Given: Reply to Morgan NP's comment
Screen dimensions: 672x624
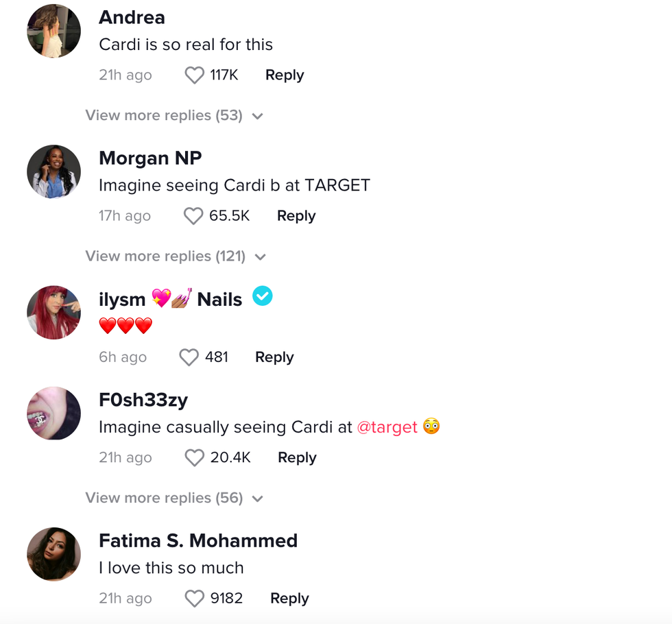Looking at the screenshot, I should click(296, 215).
